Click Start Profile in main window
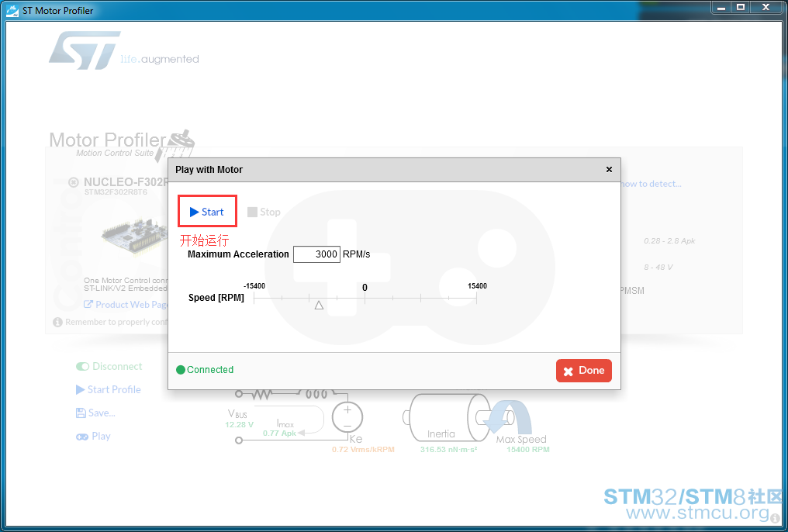 [108, 389]
